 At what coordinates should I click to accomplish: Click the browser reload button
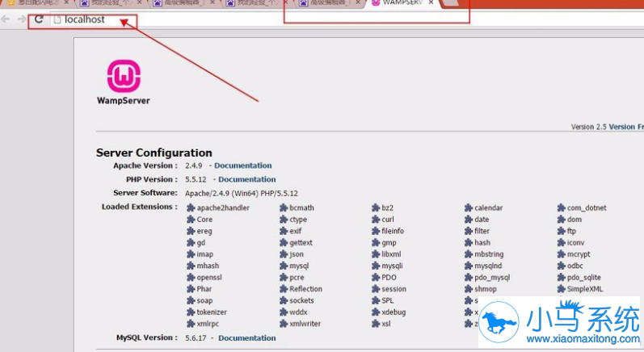[x=39, y=19]
